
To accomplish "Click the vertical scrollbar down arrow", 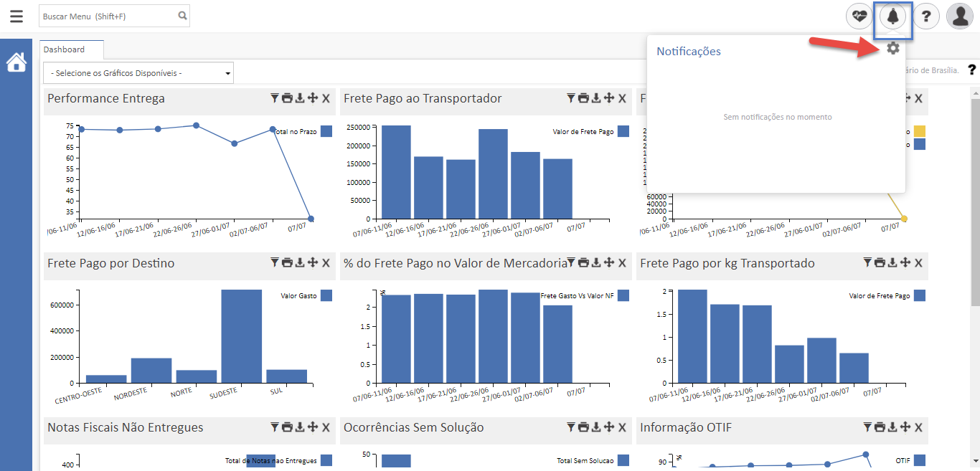I will click(x=974, y=461).
